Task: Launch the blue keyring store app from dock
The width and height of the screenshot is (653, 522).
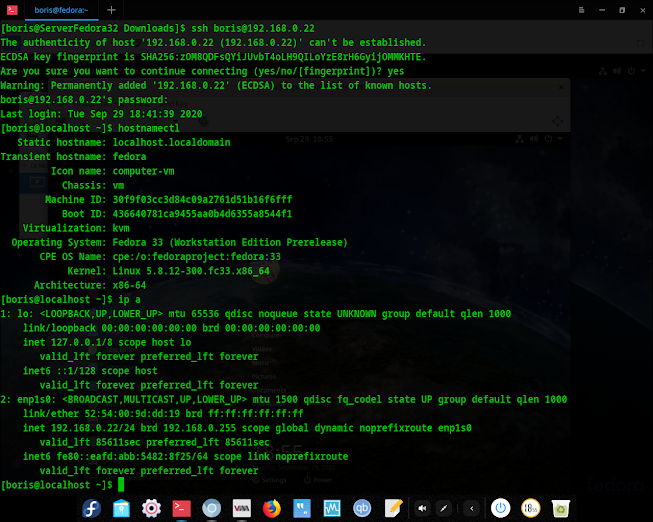Action: pos(121,508)
